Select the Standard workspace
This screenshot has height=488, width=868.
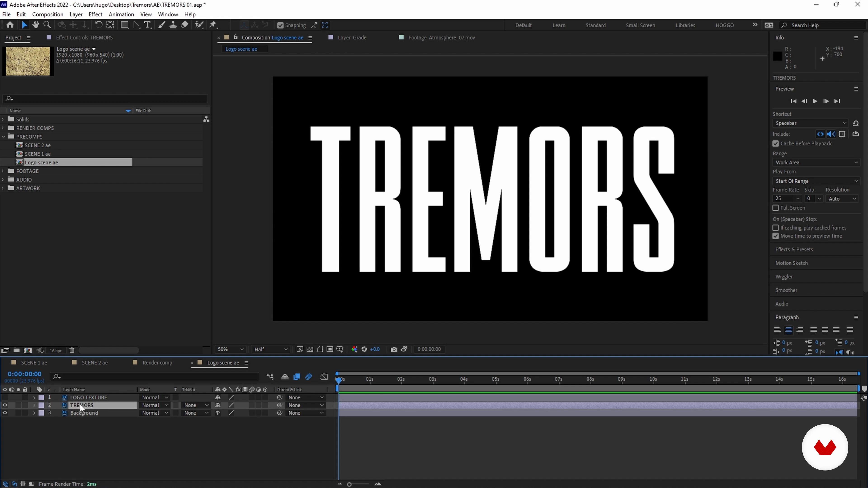[595, 25]
